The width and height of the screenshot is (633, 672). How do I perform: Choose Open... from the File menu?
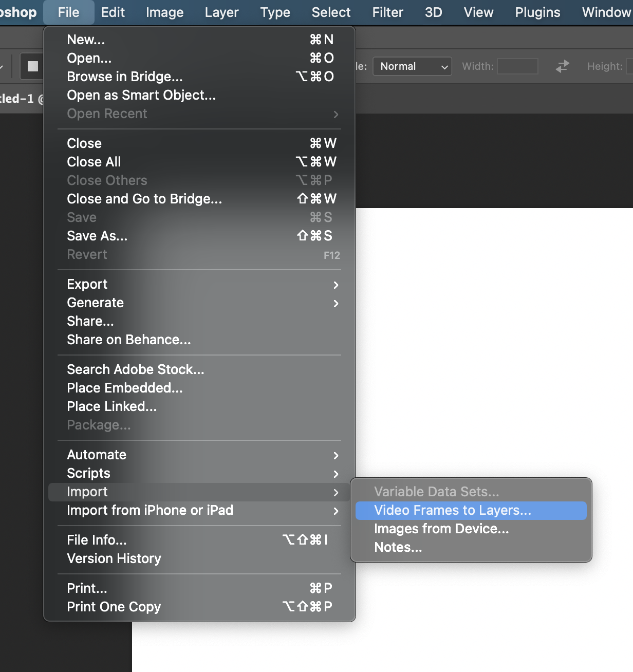(199, 58)
